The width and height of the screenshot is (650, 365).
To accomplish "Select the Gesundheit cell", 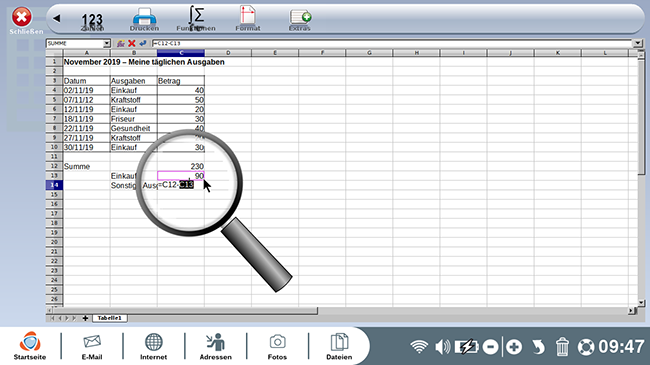I will [x=133, y=128].
